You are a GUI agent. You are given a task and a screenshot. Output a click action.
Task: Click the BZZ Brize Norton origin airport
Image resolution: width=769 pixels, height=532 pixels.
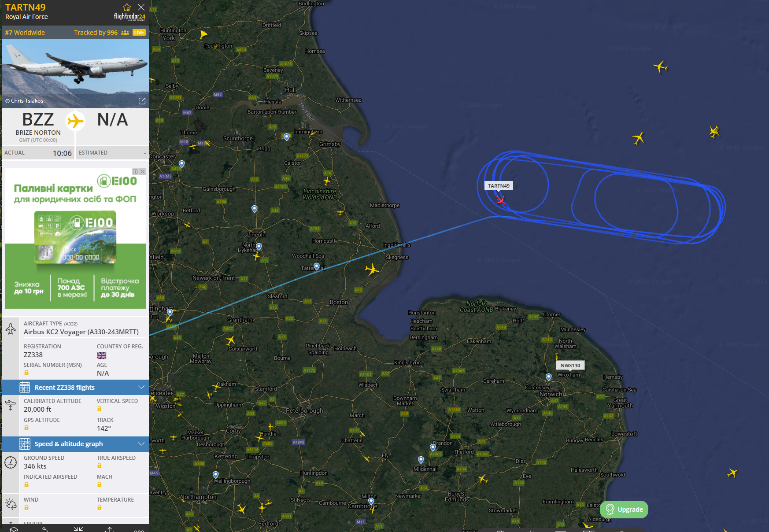tap(38, 126)
